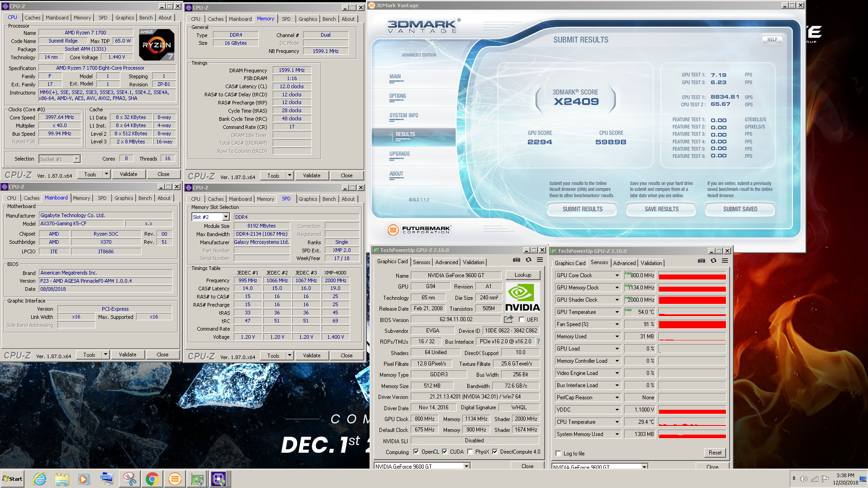
Task: Open SYSTEM INFO in 3DMark Vantage menu
Action: pyautogui.click(x=403, y=116)
